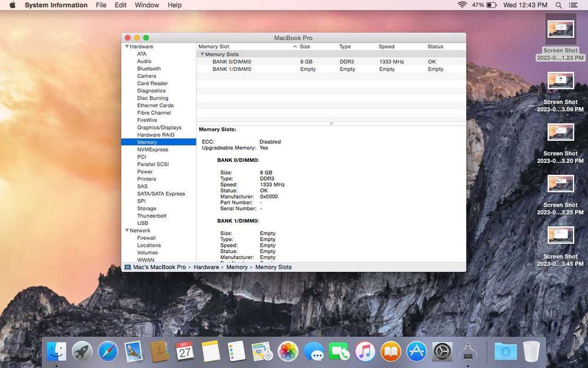Open the Help menu
Viewport: 588px width, 368px height.
(175, 5)
